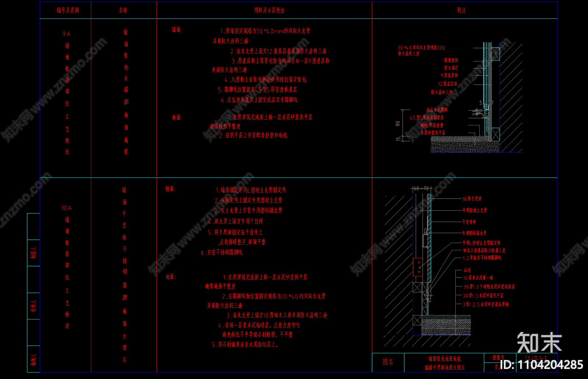Click the detail label '3厚1:2.5水泥砂浆混合界面'
Viewport: 588px width, 379px height.
[x=486, y=305]
